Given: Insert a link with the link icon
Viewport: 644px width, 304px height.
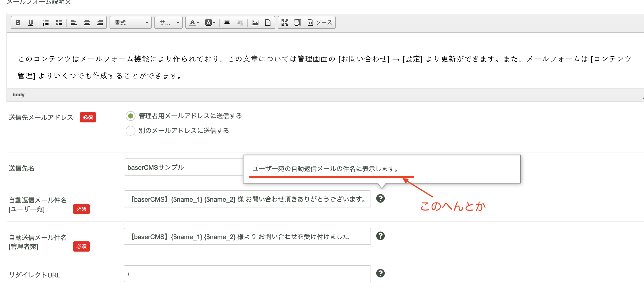Looking at the screenshot, I should tap(227, 22).
